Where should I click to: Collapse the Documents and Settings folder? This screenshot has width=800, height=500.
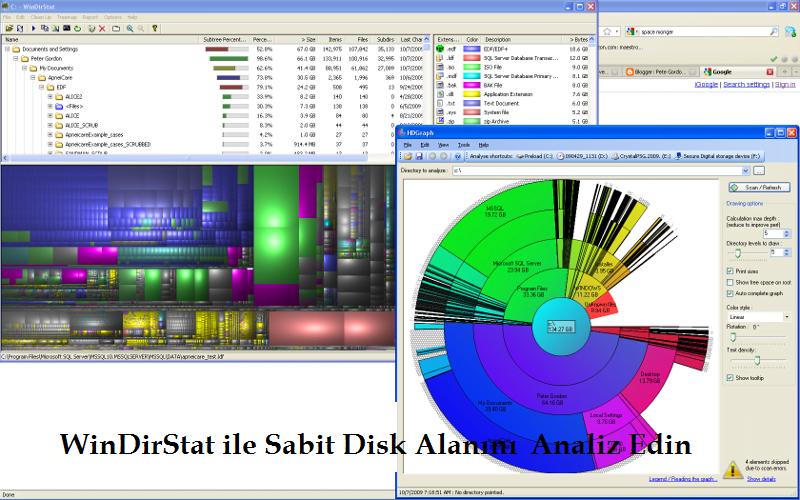pyautogui.click(x=8, y=49)
